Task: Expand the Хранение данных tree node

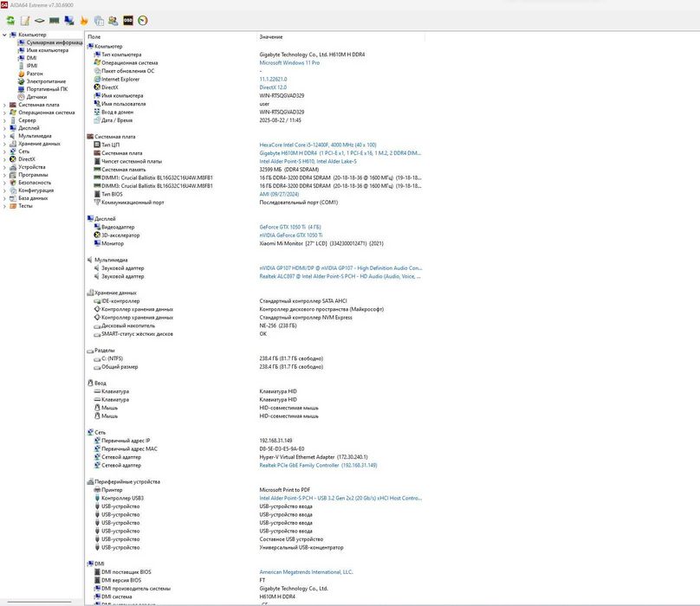Action: [x=4, y=144]
